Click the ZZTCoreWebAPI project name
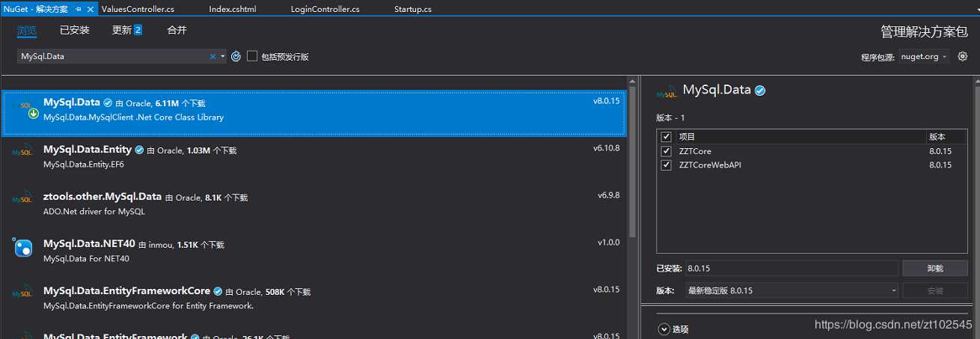Screen dimensions: 980x339 (710, 165)
